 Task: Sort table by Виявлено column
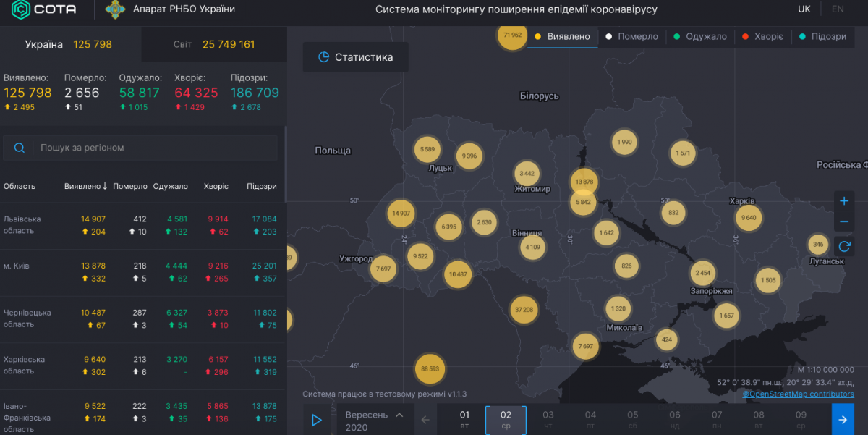click(x=85, y=186)
